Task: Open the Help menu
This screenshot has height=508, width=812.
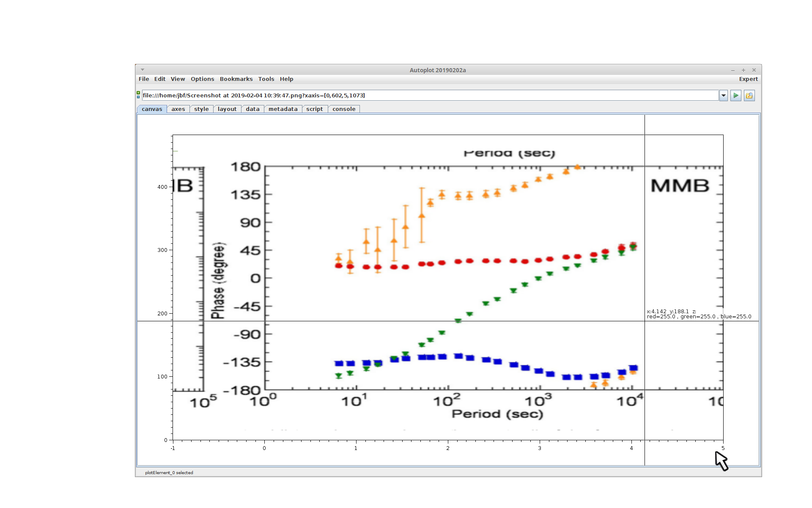Action: point(286,79)
